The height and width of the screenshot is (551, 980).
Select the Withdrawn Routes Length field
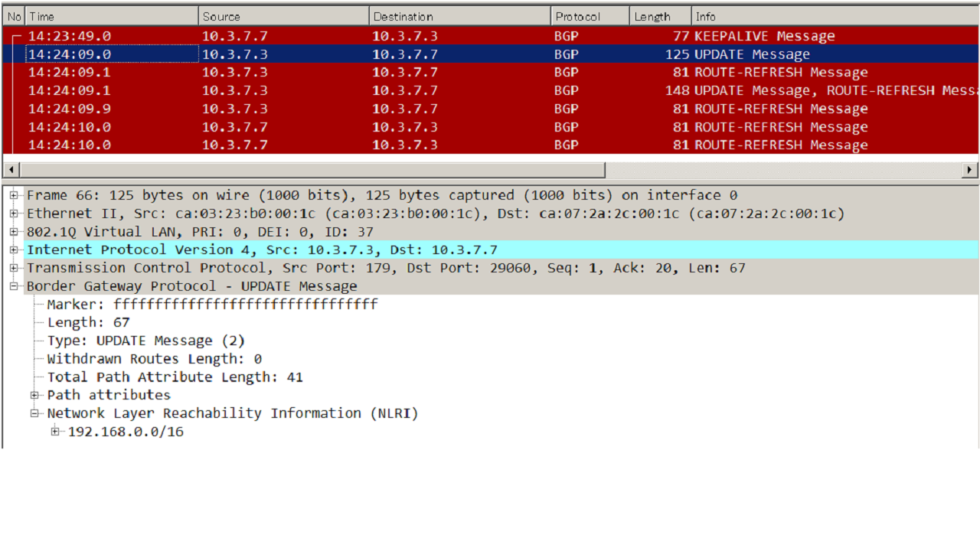(153, 358)
